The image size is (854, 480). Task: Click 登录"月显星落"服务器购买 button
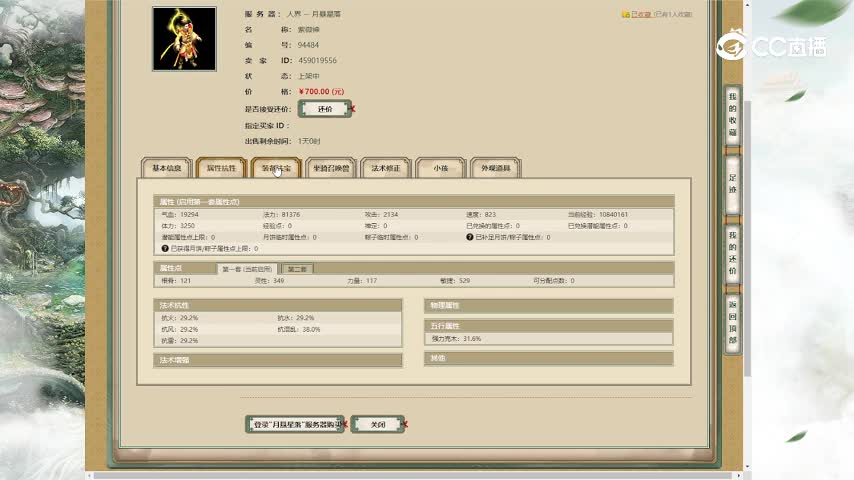[x=295, y=424]
